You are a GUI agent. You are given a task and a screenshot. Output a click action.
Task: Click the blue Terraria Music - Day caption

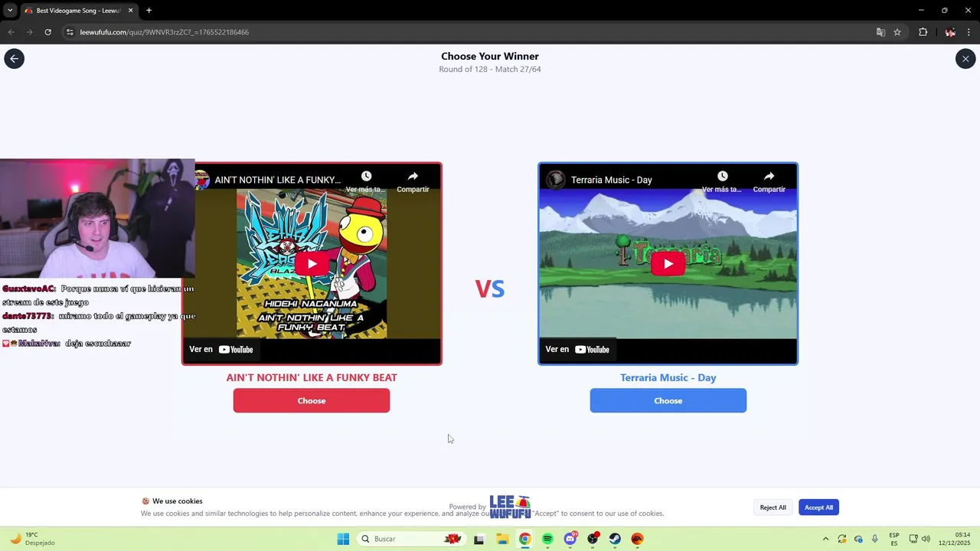(668, 377)
